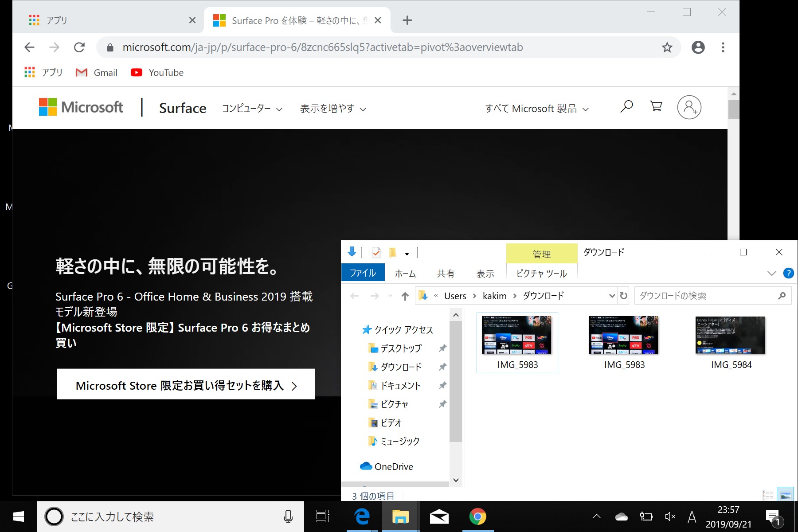Screen dimensions: 798x532
Task: Expand すべて Microsoft 製品 dropdown
Action: click(537, 109)
